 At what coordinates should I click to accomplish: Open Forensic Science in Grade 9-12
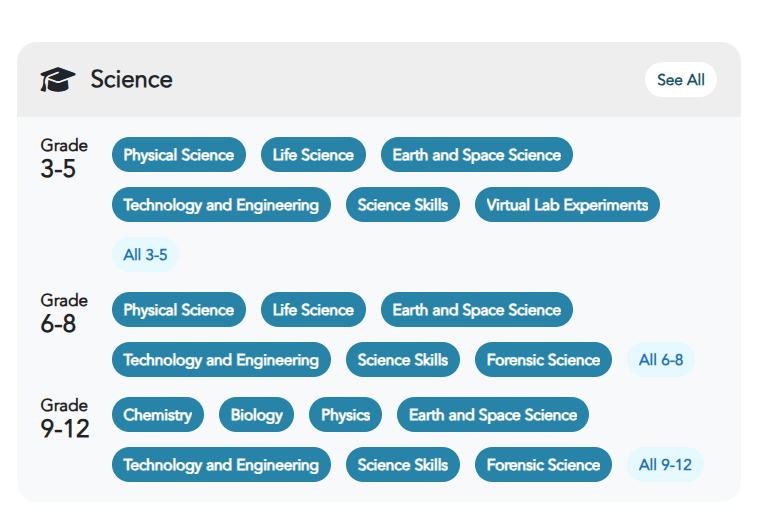pos(543,465)
